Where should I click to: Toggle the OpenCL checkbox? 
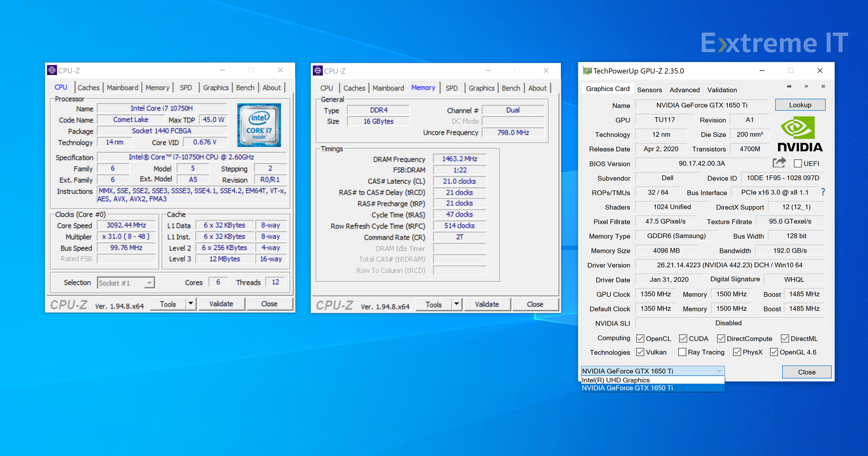pyautogui.click(x=640, y=338)
